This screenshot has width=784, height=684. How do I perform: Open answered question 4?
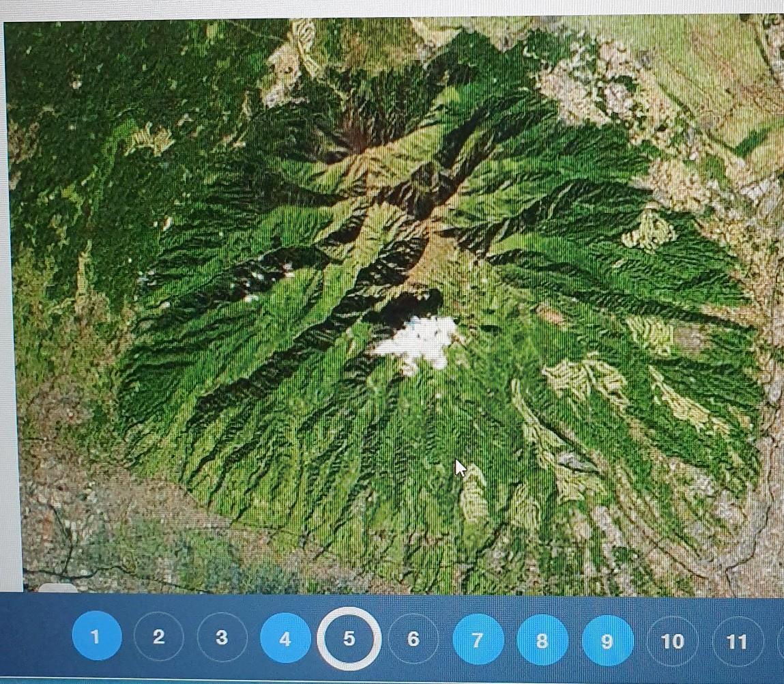[285, 639]
